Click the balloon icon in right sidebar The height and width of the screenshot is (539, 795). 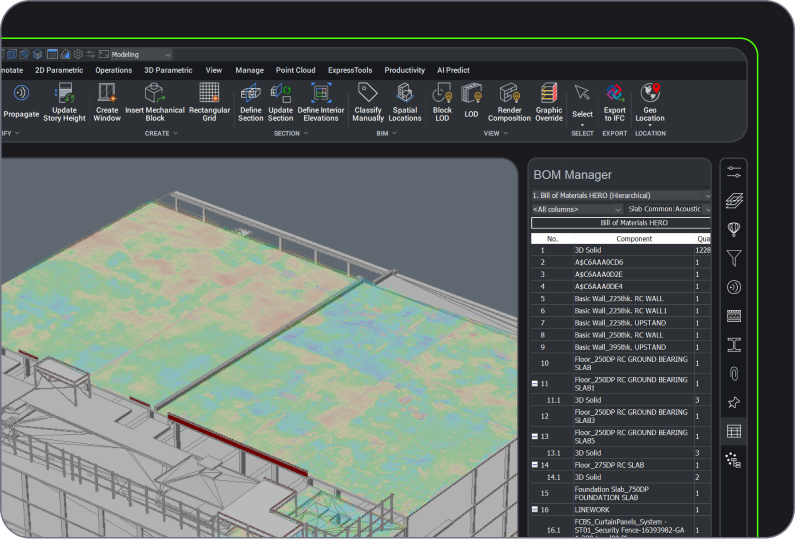point(734,229)
